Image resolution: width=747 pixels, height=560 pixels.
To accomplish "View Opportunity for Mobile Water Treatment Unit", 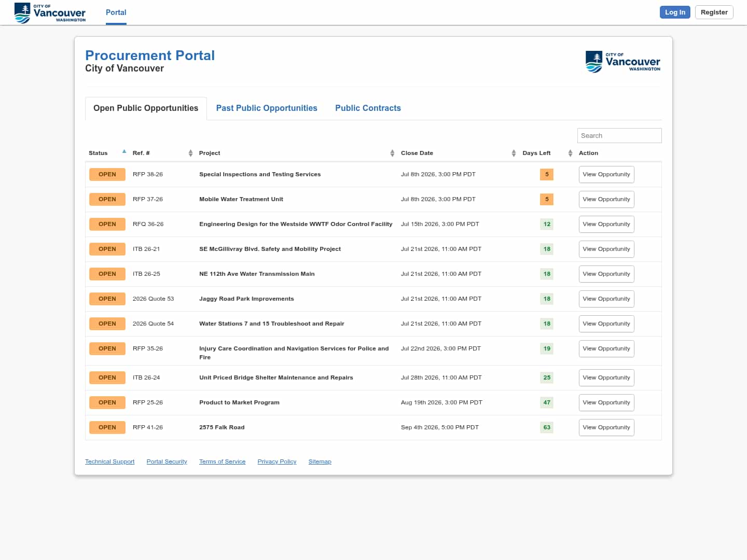I will tap(606, 199).
